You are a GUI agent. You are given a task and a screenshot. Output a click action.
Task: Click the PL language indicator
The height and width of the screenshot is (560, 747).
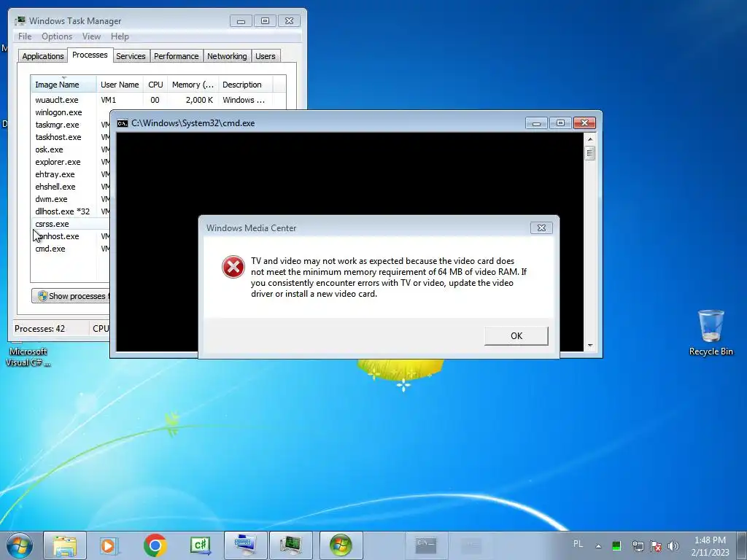[578, 544]
